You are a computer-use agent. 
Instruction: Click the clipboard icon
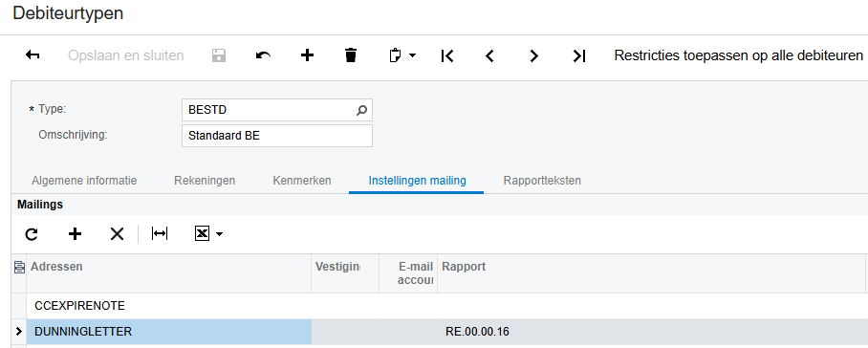(x=395, y=55)
